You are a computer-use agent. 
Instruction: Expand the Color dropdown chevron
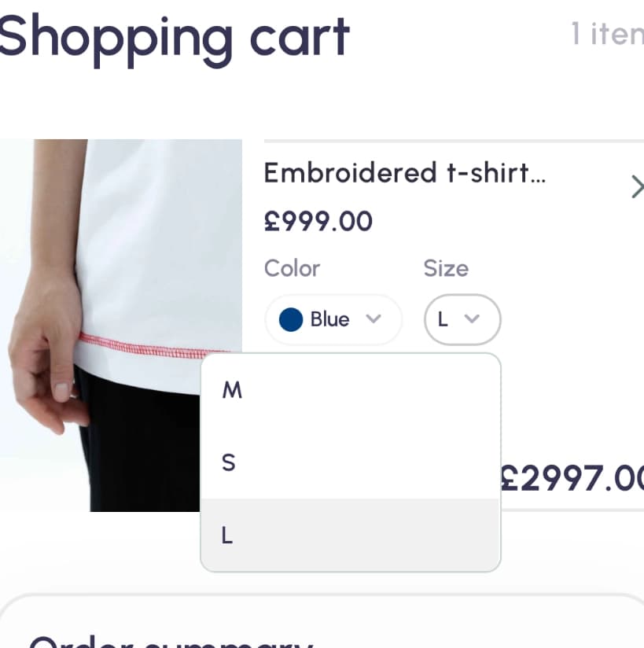(374, 318)
